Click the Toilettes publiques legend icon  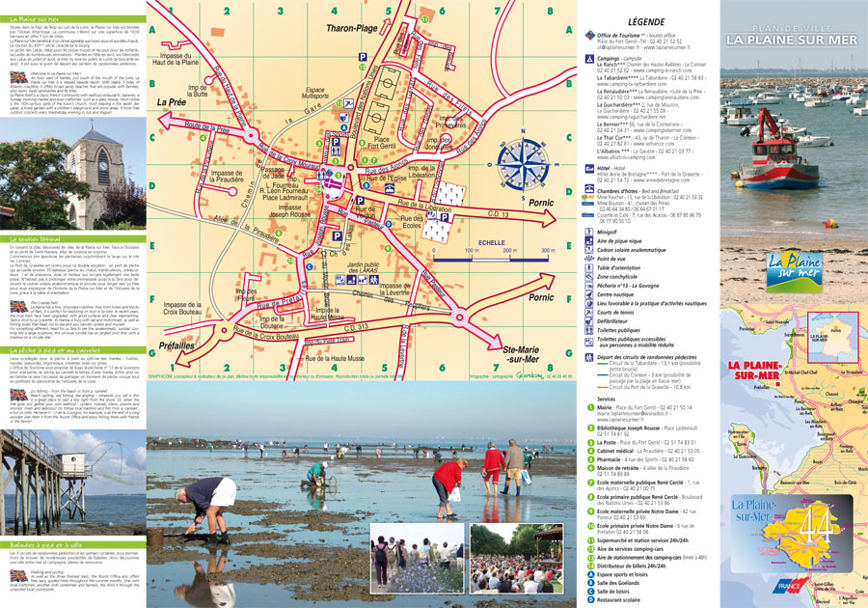coord(589,330)
